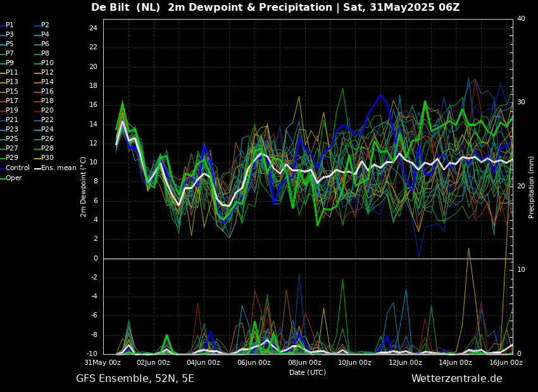
Task: Choose the P28 legend label
Action: click(44, 148)
